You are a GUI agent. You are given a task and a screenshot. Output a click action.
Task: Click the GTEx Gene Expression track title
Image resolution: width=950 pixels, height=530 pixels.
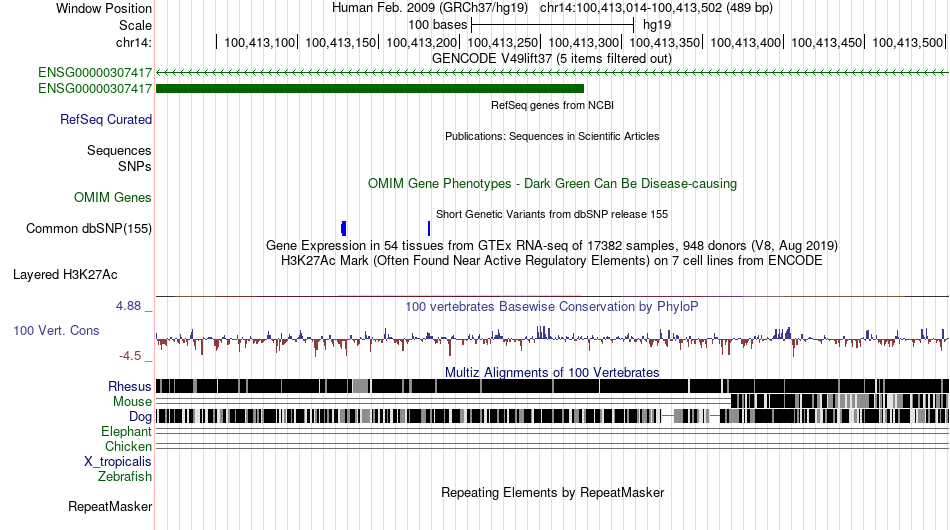(x=552, y=245)
